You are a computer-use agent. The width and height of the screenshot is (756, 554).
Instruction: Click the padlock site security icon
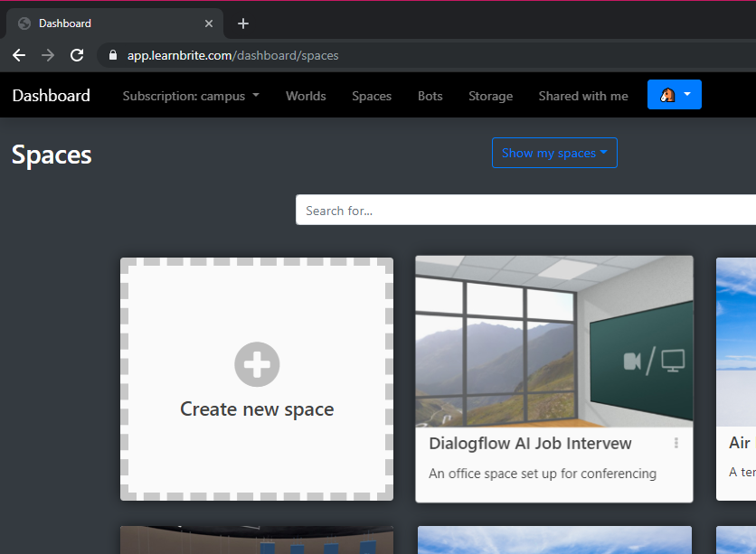click(113, 55)
